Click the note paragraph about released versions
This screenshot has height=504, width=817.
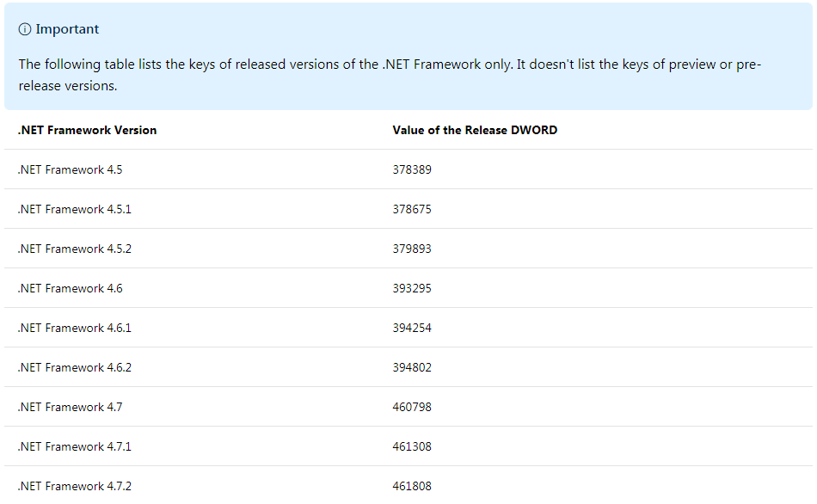click(390, 75)
